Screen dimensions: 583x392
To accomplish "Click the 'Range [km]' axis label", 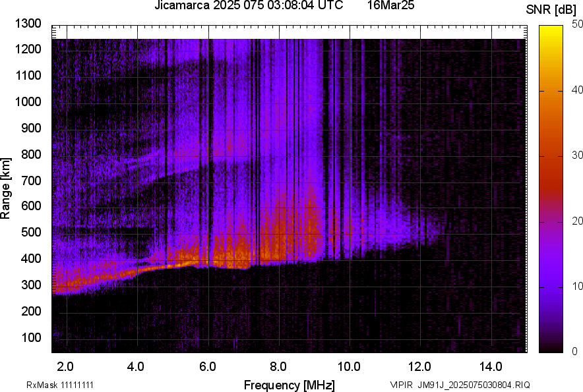I will [x=5, y=188].
